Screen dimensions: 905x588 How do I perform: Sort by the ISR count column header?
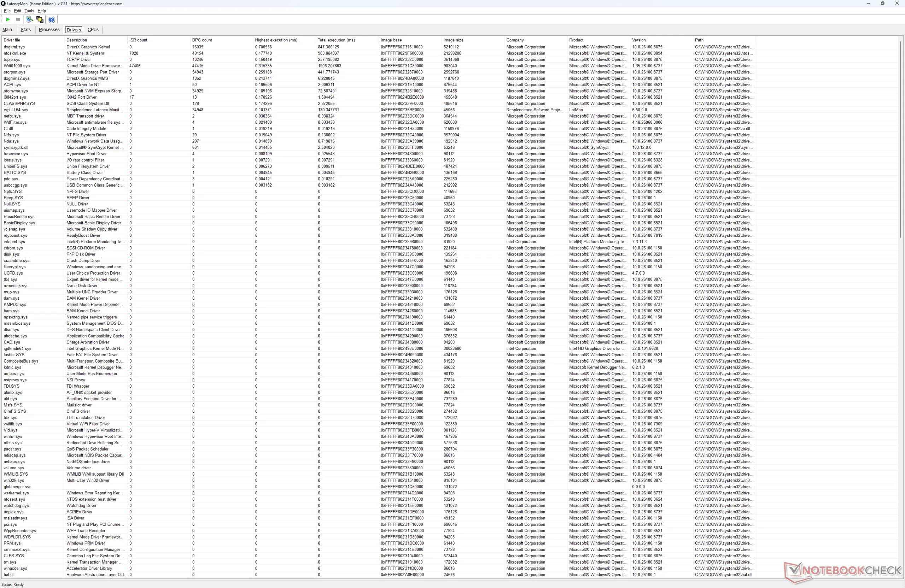pyautogui.click(x=159, y=40)
